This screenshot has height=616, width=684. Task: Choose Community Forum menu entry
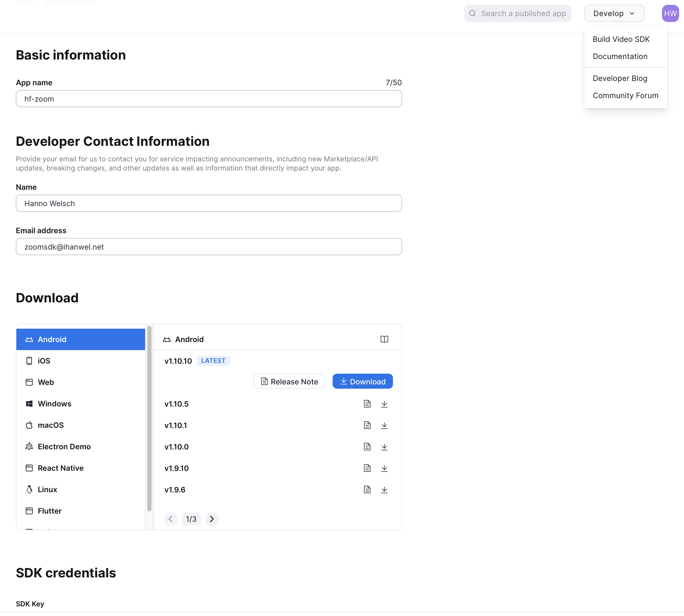(625, 96)
